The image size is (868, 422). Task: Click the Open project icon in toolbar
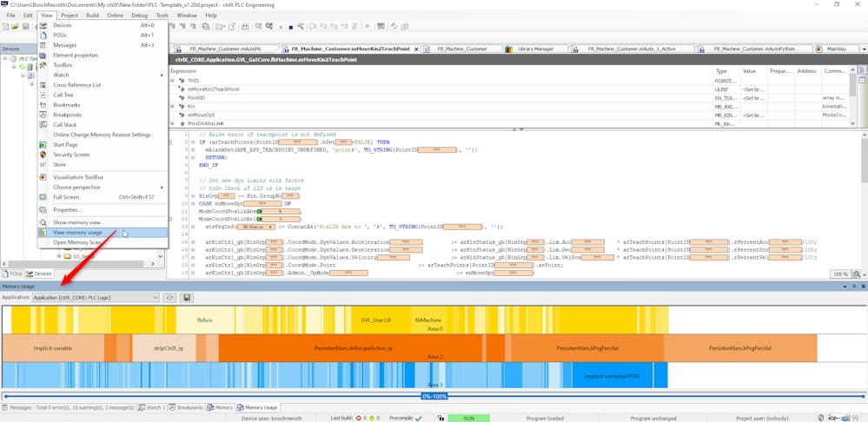16,27
